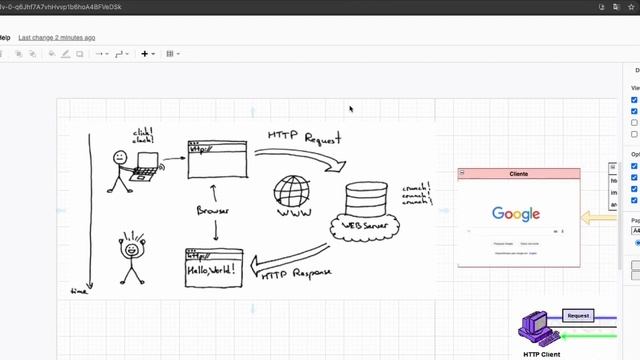Open the Help menu

[x=5, y=38]
